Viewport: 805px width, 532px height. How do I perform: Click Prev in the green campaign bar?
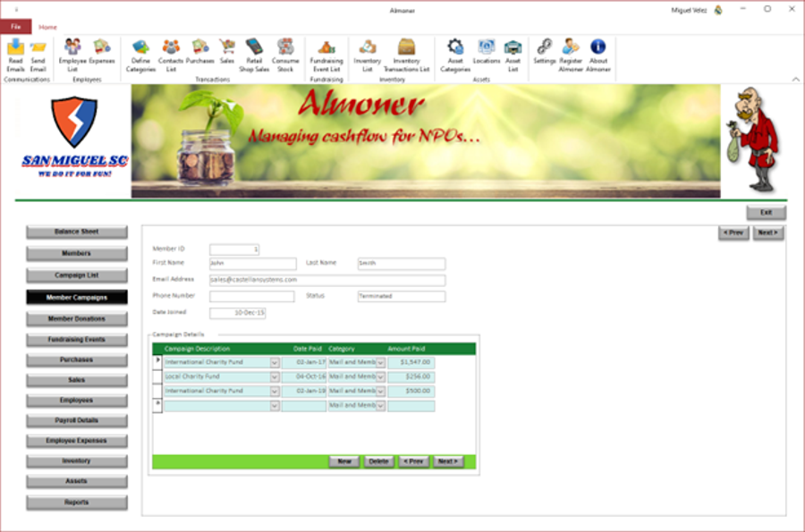413,461
